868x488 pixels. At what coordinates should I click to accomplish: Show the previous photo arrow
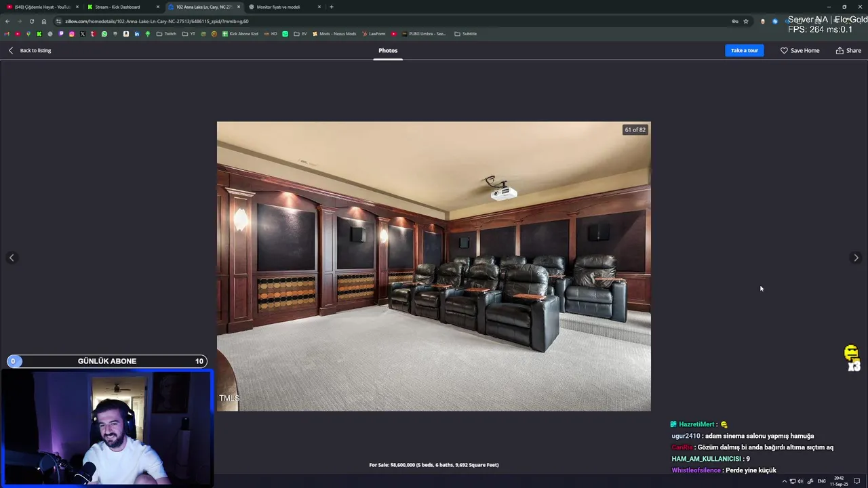pyautogui.click(x=12, y=258)
